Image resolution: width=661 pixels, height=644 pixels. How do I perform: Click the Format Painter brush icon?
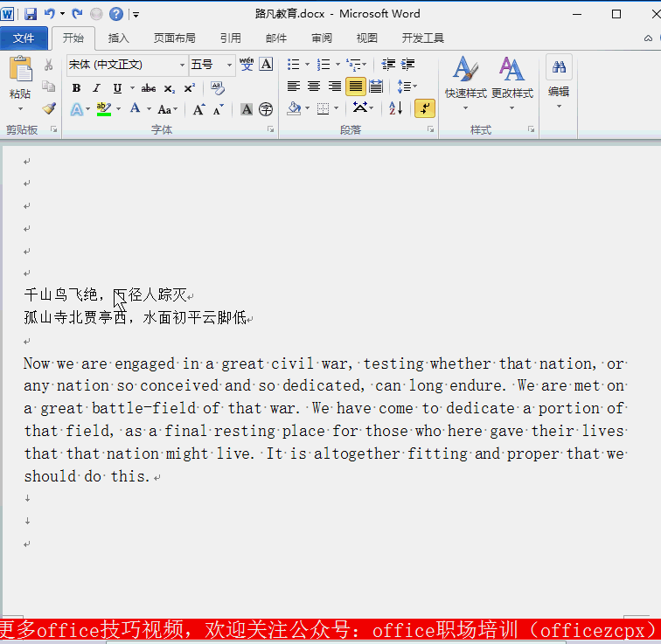tap(49, 109)
